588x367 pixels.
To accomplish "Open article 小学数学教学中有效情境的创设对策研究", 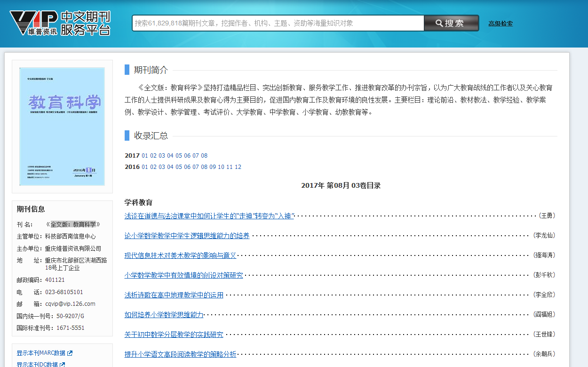I will [183, 275].
